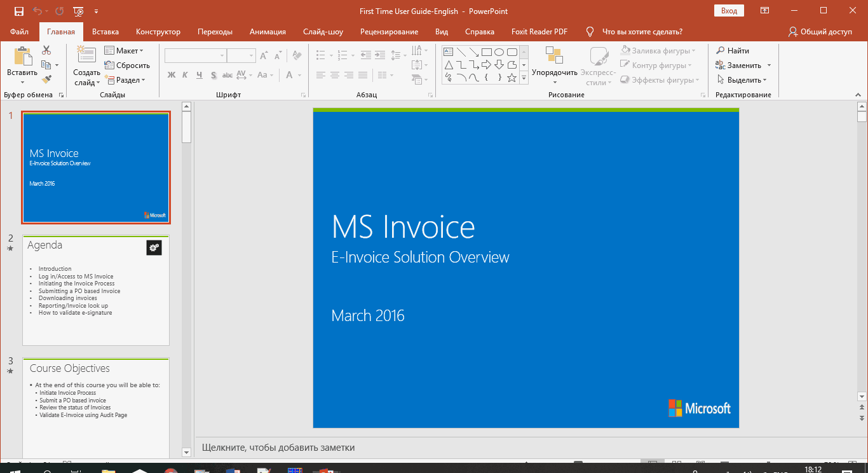Image resolution: width=868 pixels, height=473 pixels.
Task: Open the Заменить dropdown arrow
Action: click(x=769, y=65)
